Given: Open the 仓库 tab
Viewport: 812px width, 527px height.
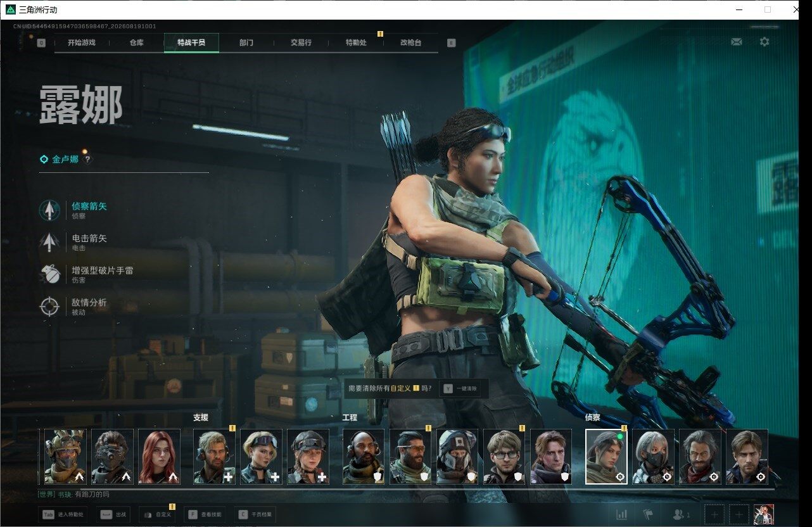Looking at the screenshot, I should tap(136, 43).
